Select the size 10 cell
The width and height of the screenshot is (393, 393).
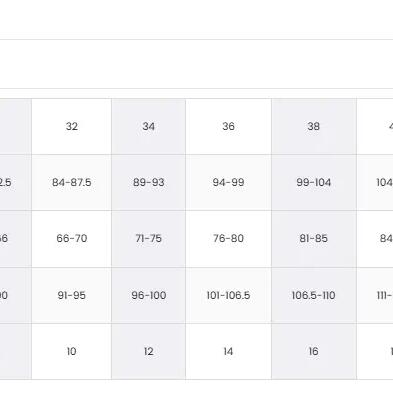point(72,351)
